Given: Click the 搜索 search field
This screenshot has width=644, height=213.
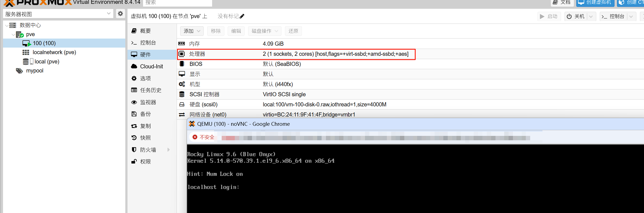Looking at the screenshot, I should click(x=177, y=3).
